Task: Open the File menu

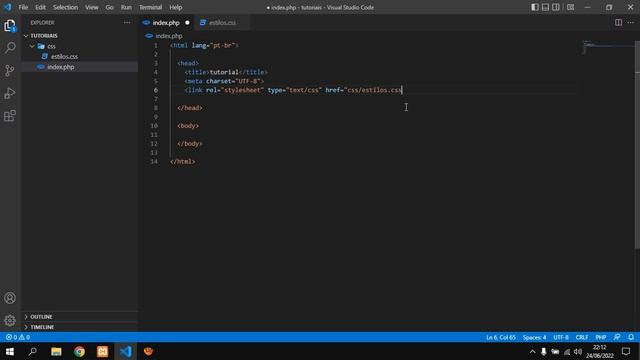Action: pyautogui.click(x=23, y=7)
